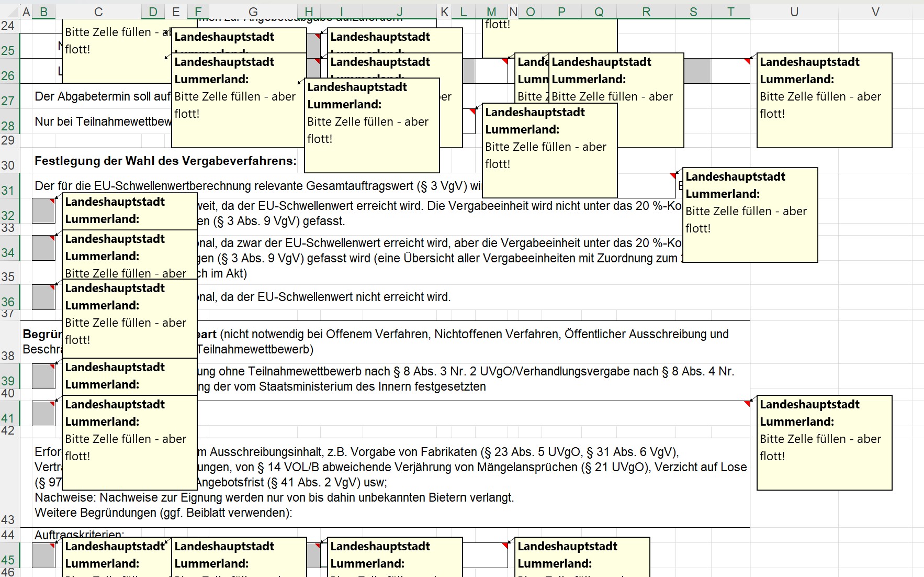Toggle the gray checkbox cell in row 39
Screen dimensions: 924x577
[43, 376]
